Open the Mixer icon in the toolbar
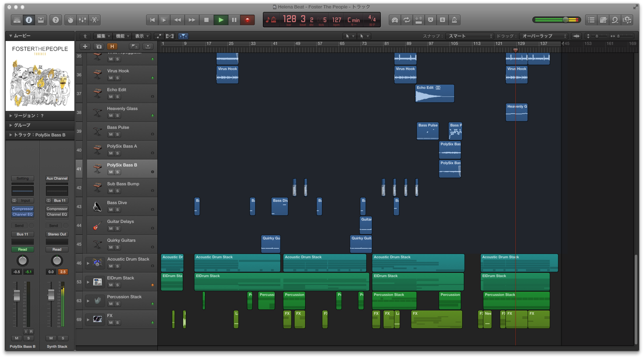 pos(82,20)
